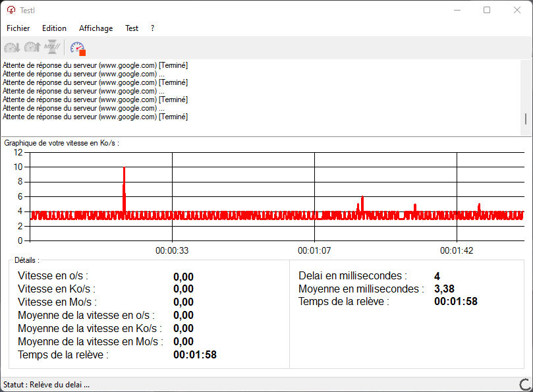Open the ? help menu

click(x=153, y=28)
